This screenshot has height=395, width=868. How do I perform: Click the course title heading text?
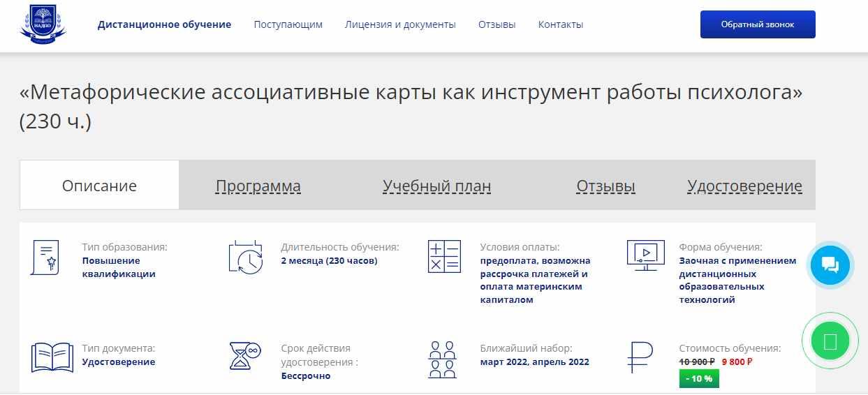tap(411, 106)
